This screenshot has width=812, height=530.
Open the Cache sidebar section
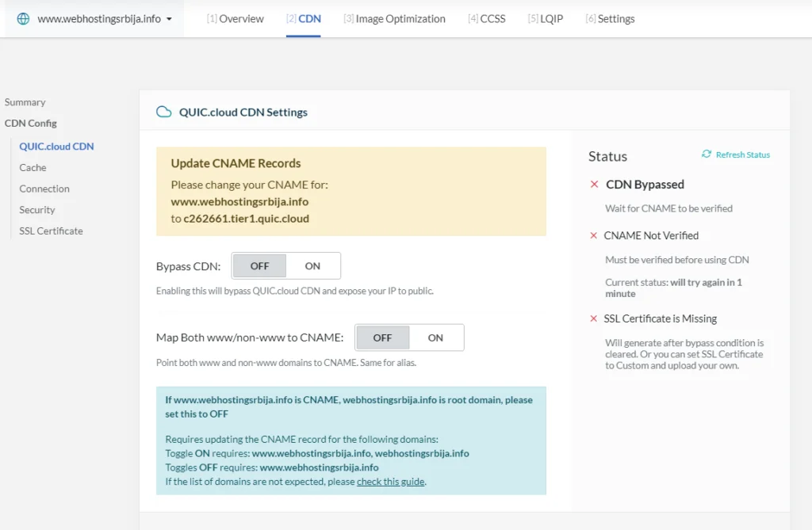point(33,168)
